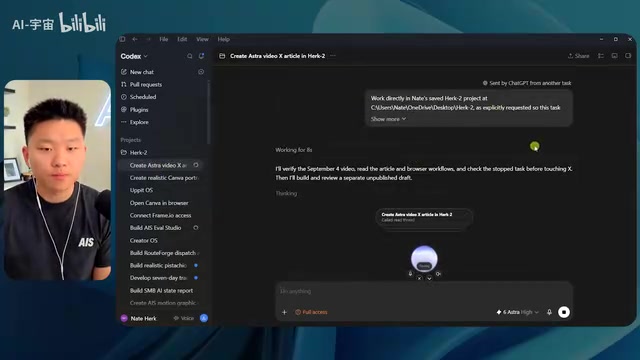Viewport: 640px width, 360px height.
Task: Open the Build SMB AI state report chat
Action: [162, 291]
